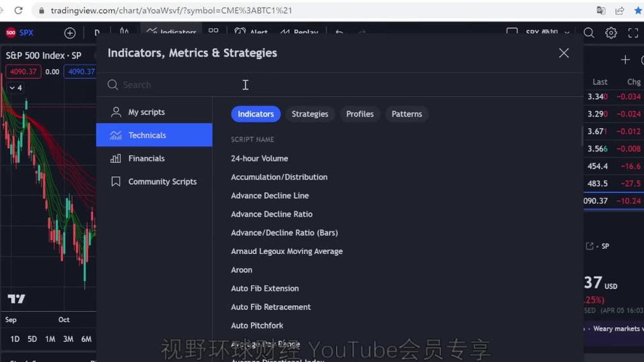Click the watchlist add plus icon
This screenshot has height=362, width=644.
coord(625,60)
